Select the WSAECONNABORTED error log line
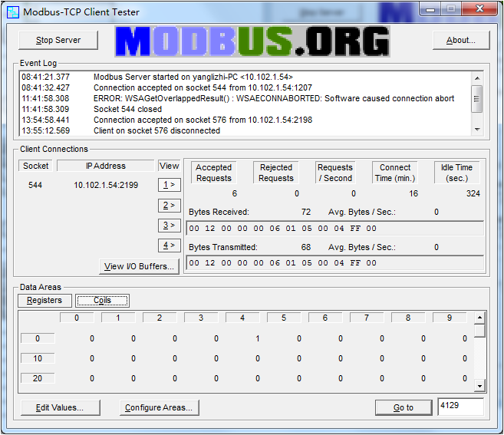504x435 pixels. (238, 98)
